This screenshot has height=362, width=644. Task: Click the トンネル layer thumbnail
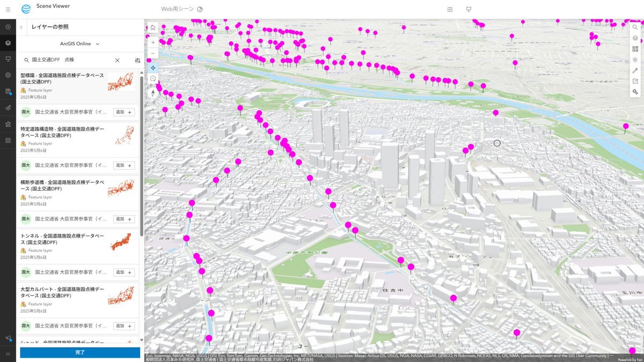pyautogui.click(x=121, y=242)
